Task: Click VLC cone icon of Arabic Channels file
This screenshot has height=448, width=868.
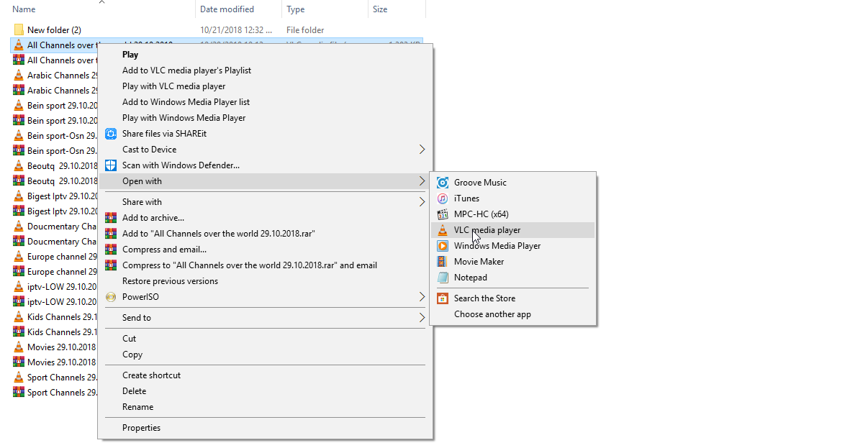Action: click(19, 76)
